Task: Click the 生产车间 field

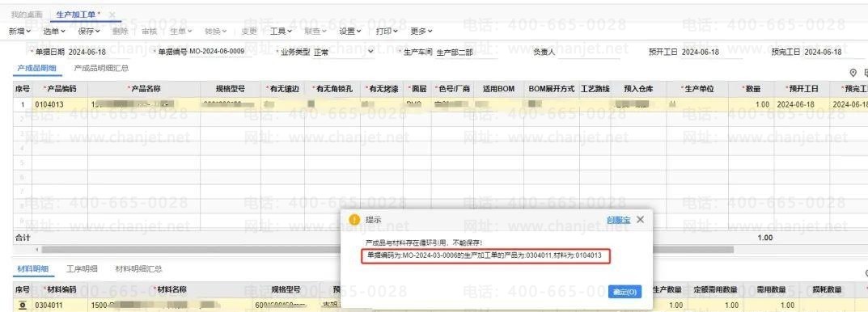Action: click(466, 52)
